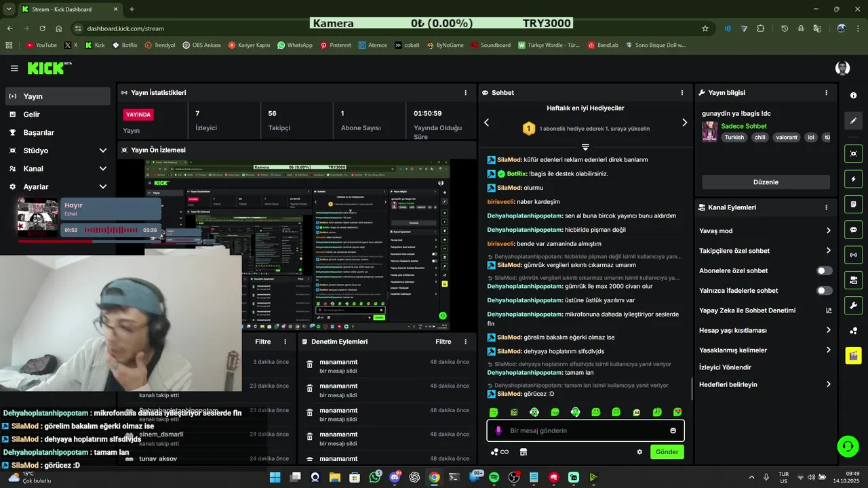
Task: Open Yayın bilgisi panel options
Action: [x=826, y=93]
